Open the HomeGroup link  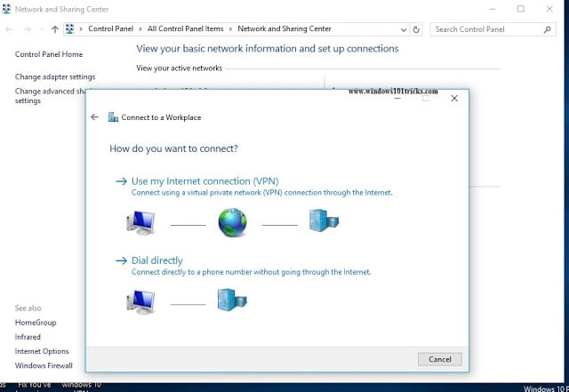pos(36,323)
